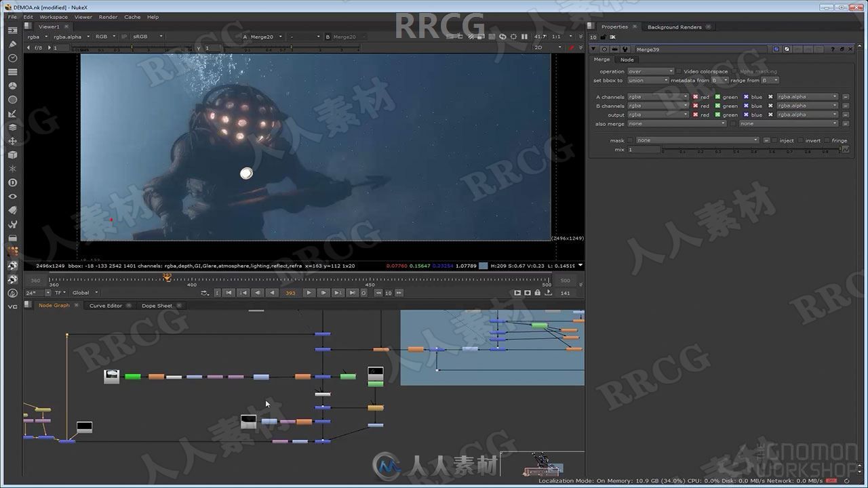The image size is (868, 488).
Task: Toggle A channels red checkbox
Action: (695, 97)
